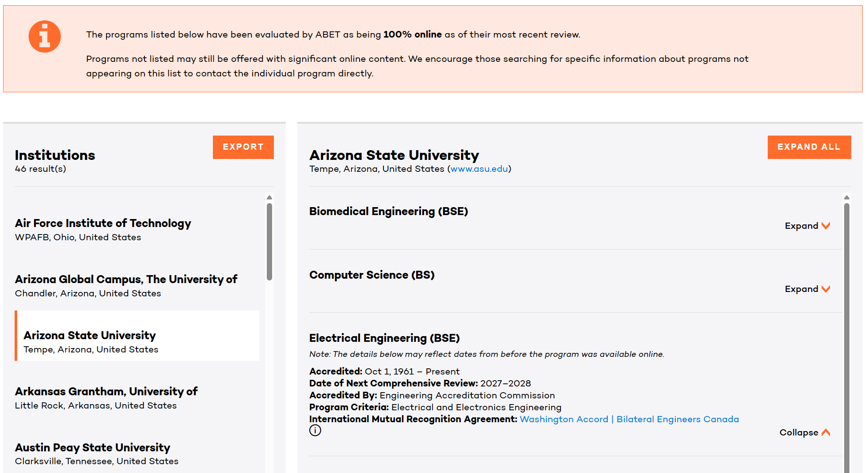The image size is (868, 473).
Task: Open the www.asu.edu link
Action: [x=479, y=169]
